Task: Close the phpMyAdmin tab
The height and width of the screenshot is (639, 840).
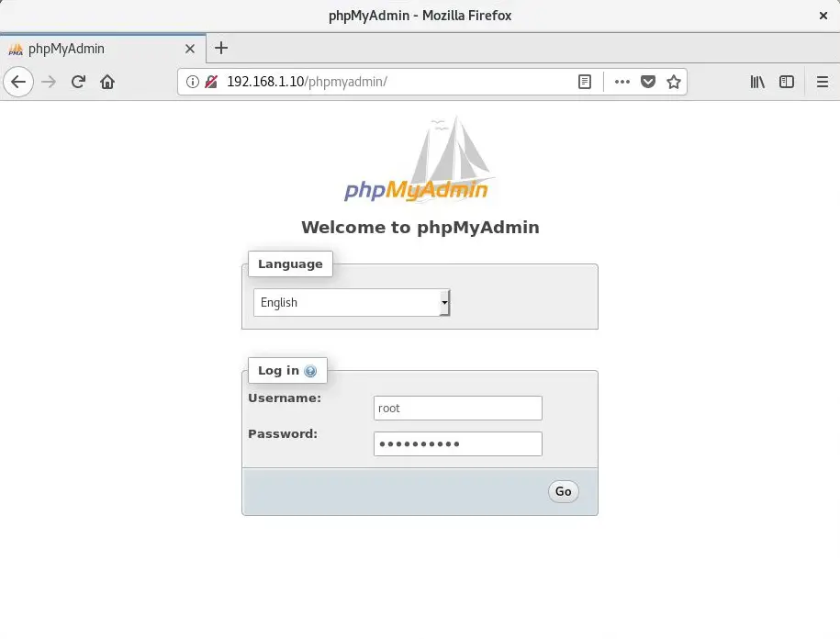Action: coord(190,49)
